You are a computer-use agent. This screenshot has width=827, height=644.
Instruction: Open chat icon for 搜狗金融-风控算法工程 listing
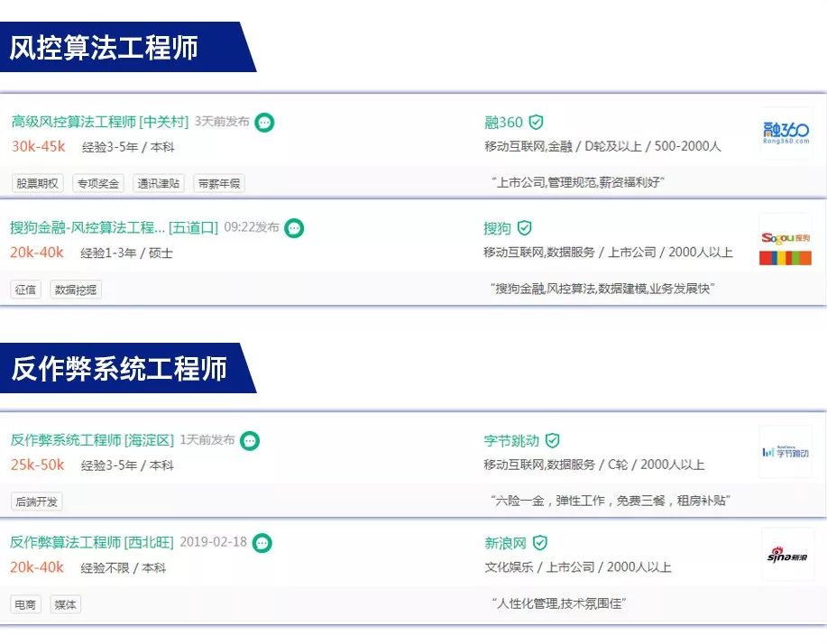click(x=294, y=228)
